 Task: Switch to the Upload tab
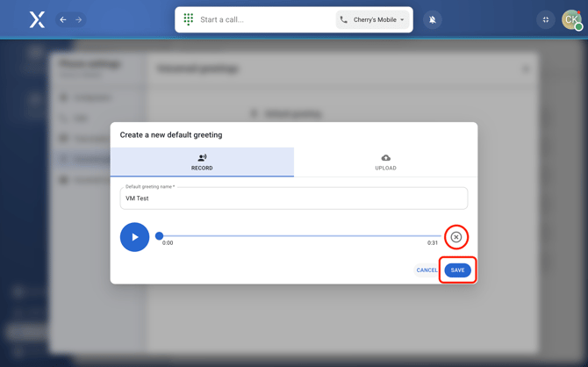coord(385,162)
